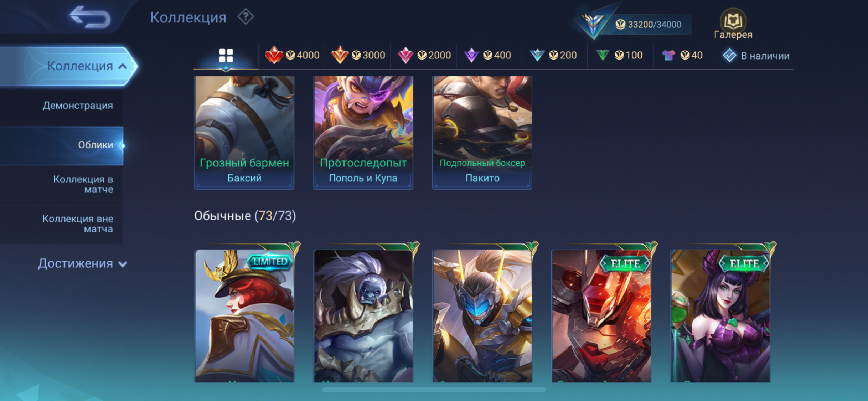Filter by the 40 points t-shirt icon

(x=682, y=55)
